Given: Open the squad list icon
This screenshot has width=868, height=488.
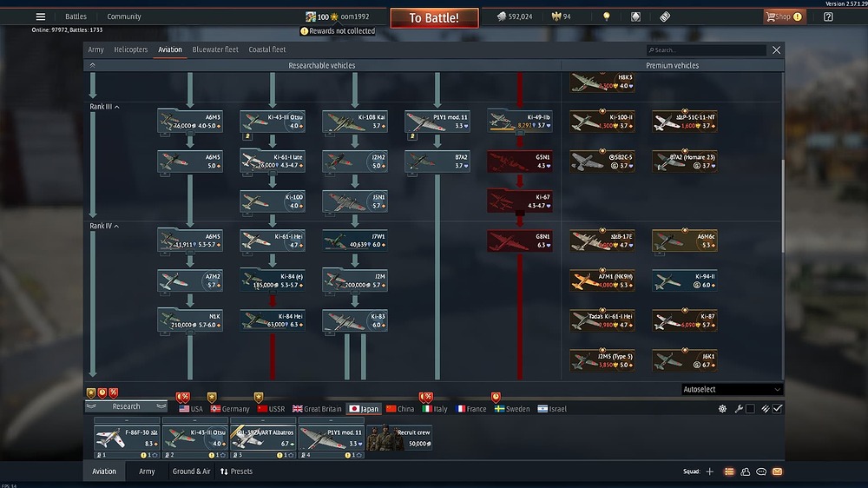Looking at the screenshot, I should click(x=729, y=472).
